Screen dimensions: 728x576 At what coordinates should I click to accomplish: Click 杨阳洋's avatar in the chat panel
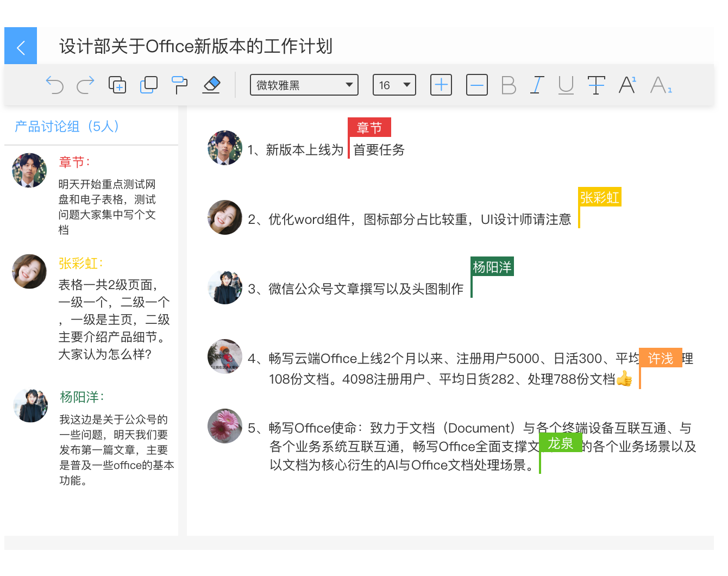click(30, 405)
